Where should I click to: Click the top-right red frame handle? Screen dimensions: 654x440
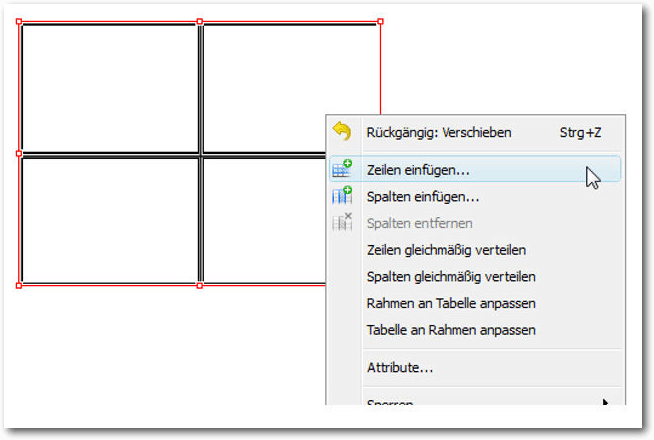380,21
